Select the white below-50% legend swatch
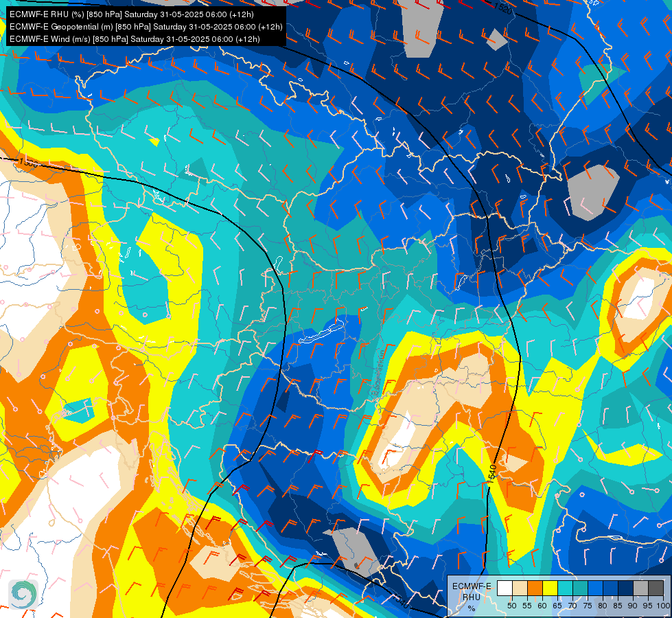672x618 pixels. 505,588
